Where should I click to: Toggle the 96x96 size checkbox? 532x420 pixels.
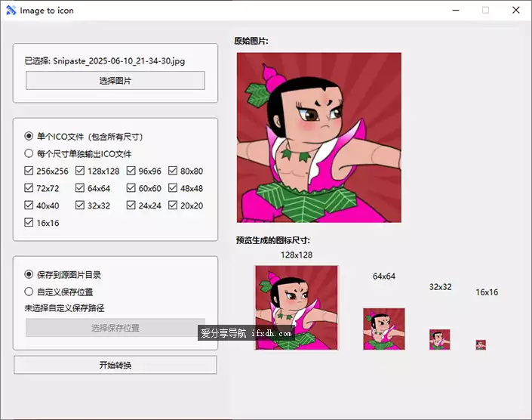coord(131,171)
